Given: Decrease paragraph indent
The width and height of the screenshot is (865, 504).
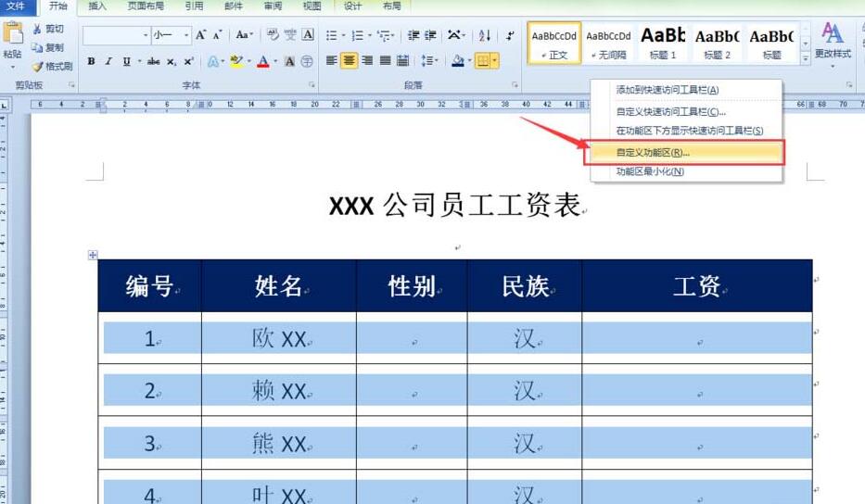Looking at the screenshot, I should click(413, 36).
